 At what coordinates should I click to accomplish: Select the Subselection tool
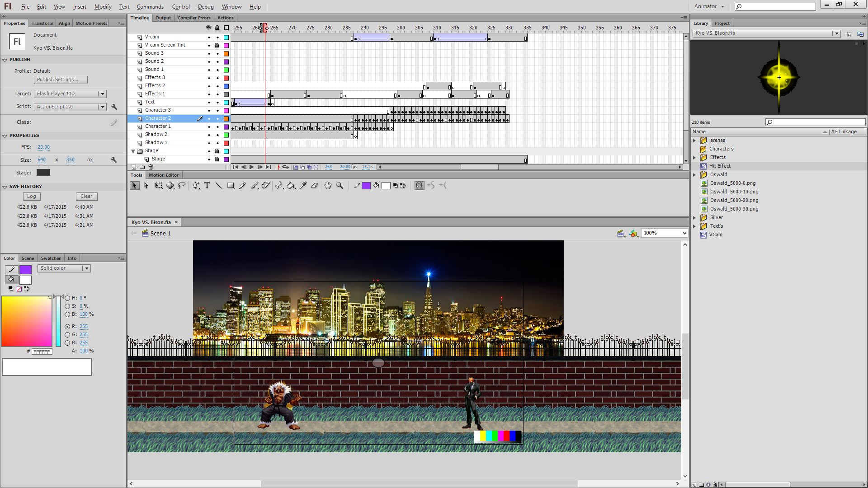pyautogui.click(x=146, y=185)
